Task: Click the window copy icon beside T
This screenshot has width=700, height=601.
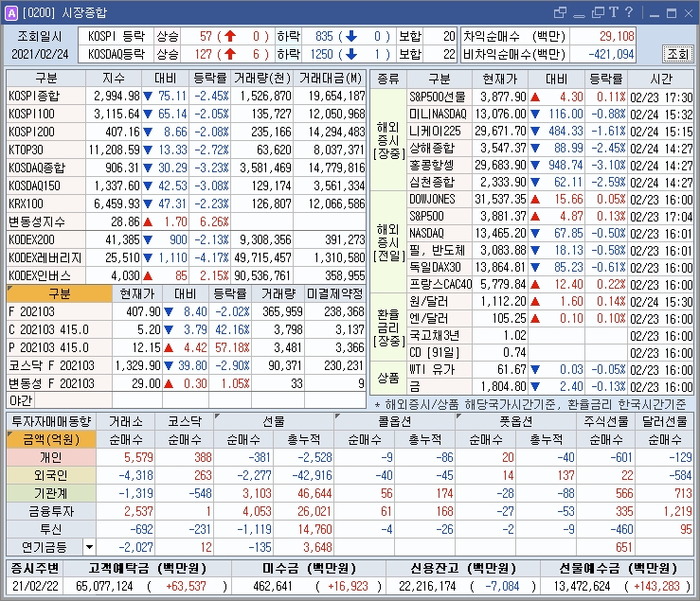Action: pyautogui.click(x=598, y=13)
